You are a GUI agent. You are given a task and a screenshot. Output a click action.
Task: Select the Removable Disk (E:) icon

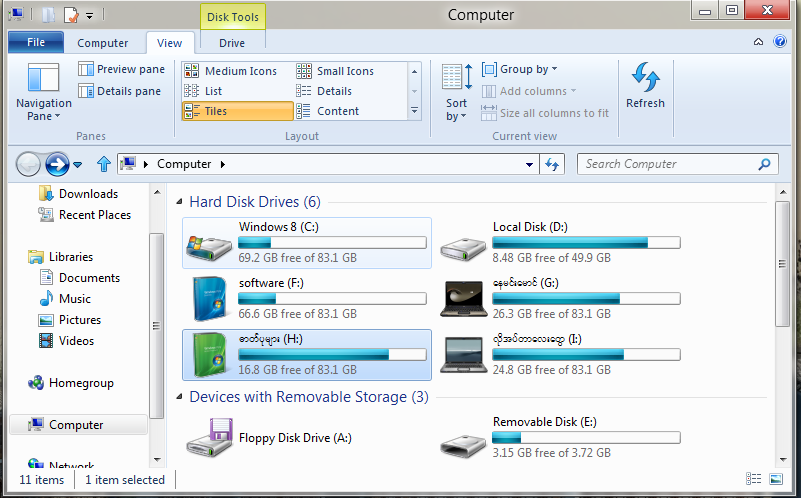point(463,446)
